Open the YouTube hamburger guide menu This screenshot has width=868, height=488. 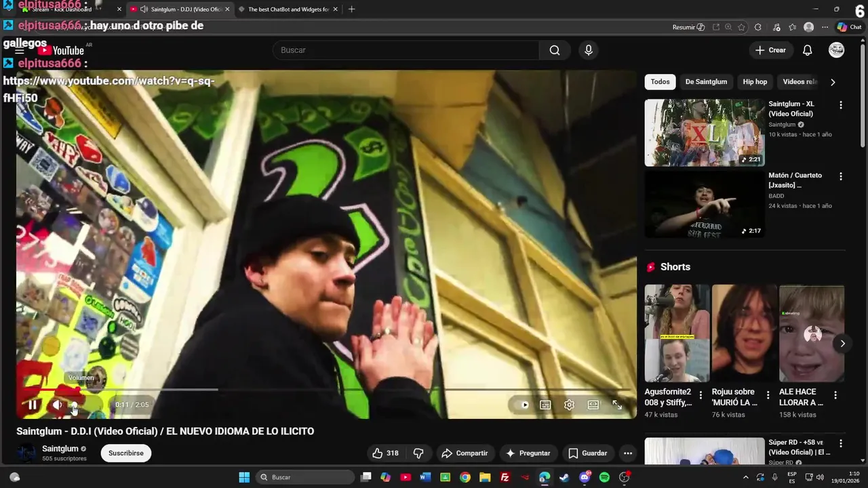click(20, 50)
